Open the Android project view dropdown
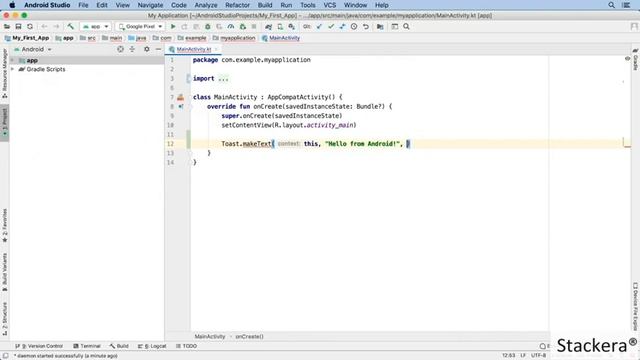The height and width of the screenshot is (360, 640). point(33,49)
